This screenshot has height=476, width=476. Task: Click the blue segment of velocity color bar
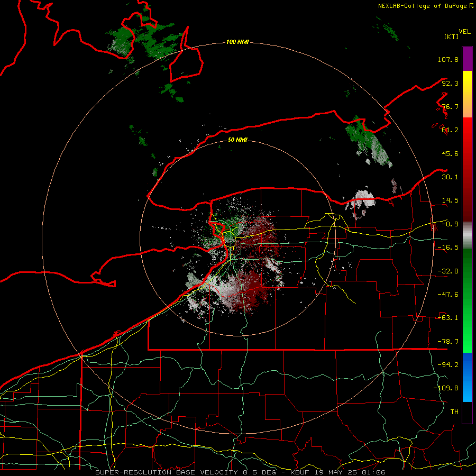pyautogui.click(x=467, y=377)
